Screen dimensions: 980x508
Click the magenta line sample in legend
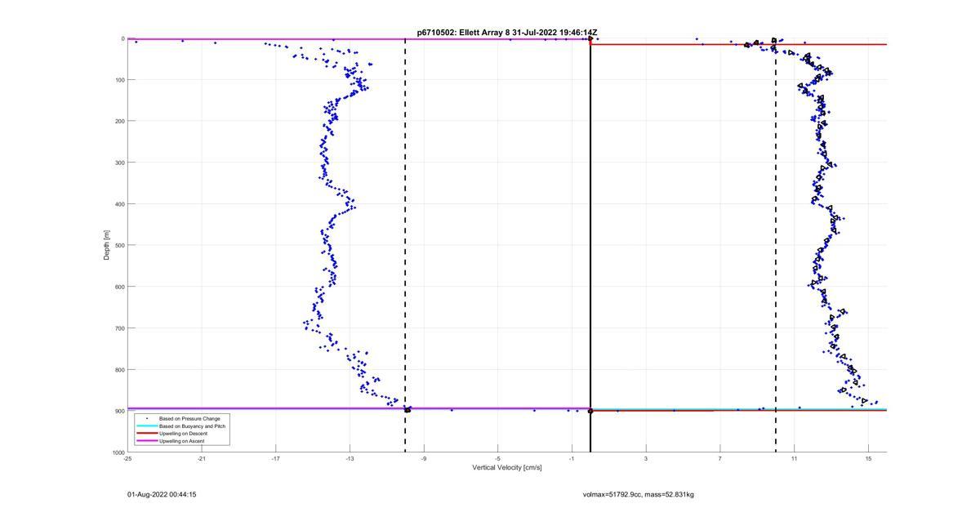point(146,441)
